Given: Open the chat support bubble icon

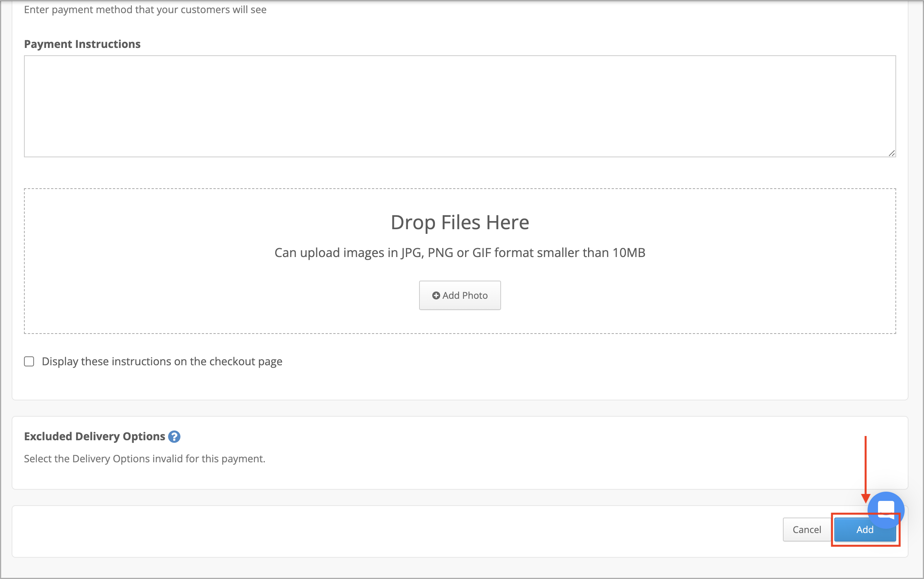Looking at the screenshot, I should (886, 510).
